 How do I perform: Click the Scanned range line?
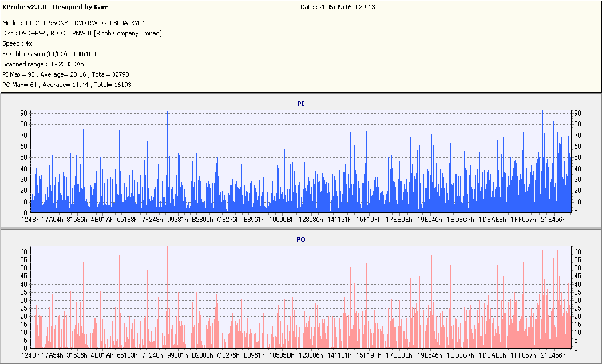[x=43, y=64]
